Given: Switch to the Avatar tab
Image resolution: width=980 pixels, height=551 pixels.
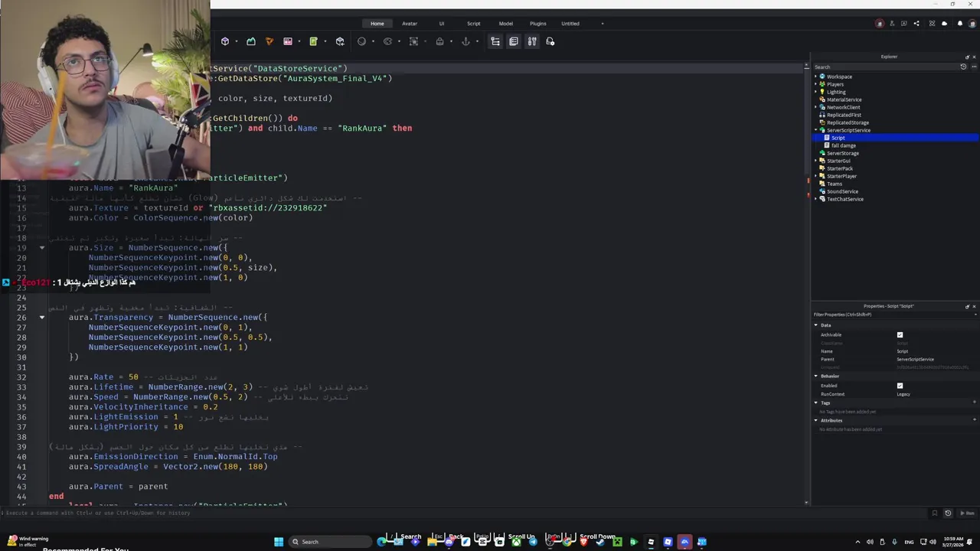Looking at the screenshot, I should [410, 24].
